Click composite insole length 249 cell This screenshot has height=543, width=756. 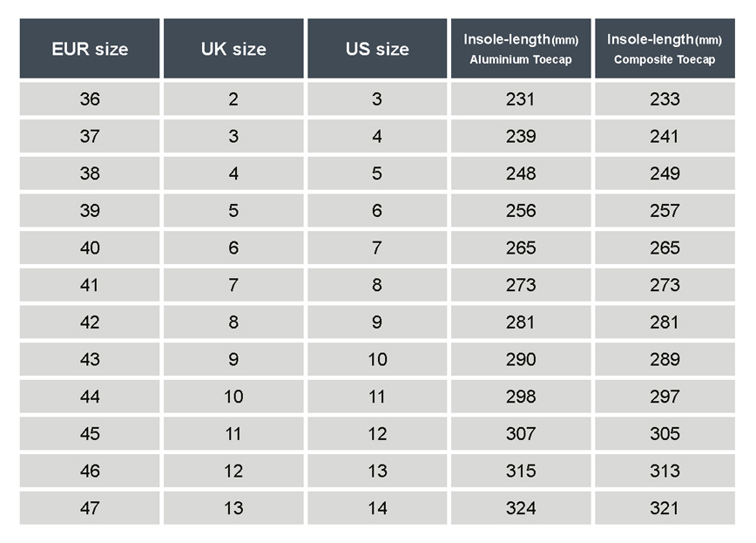tap(665, 173)
